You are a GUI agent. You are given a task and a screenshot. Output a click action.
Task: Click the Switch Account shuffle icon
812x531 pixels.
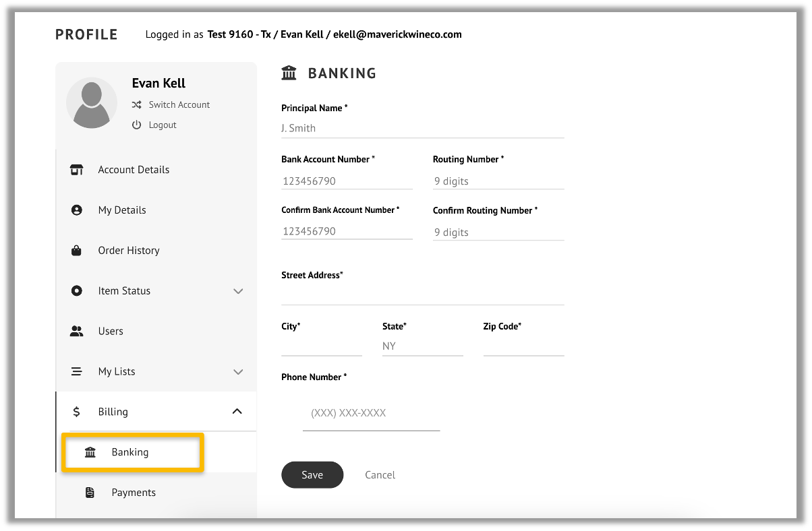click(137, 104)
